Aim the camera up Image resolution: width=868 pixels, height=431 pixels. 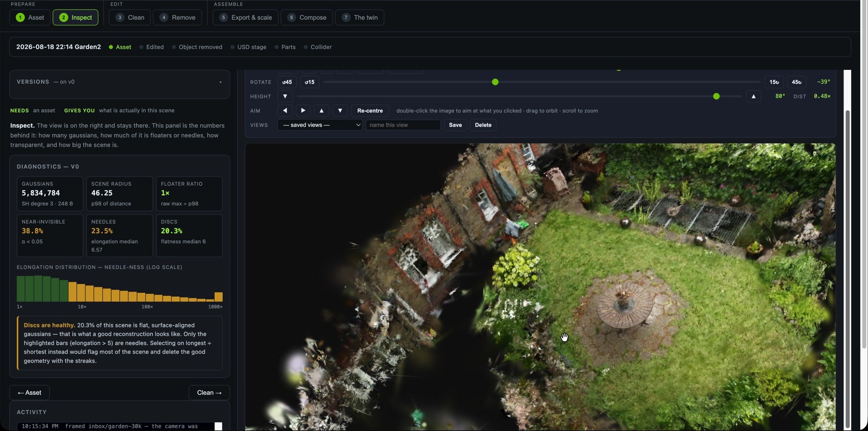321,111
